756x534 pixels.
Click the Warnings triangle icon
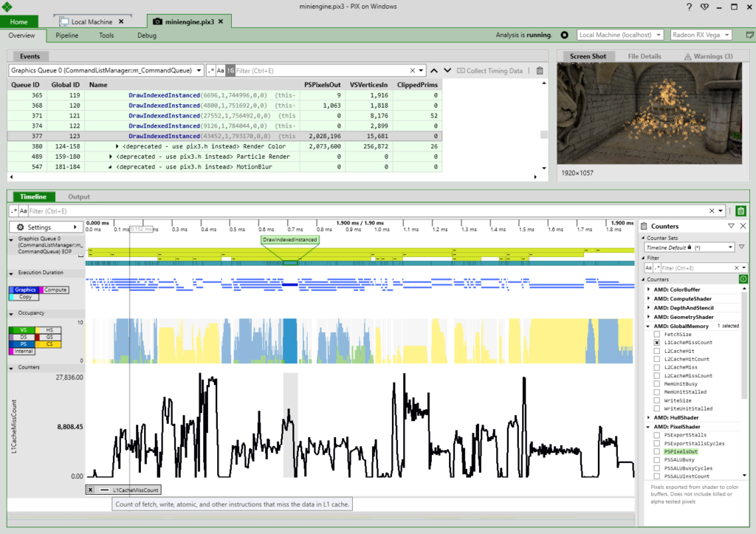[x=687, y=56]
